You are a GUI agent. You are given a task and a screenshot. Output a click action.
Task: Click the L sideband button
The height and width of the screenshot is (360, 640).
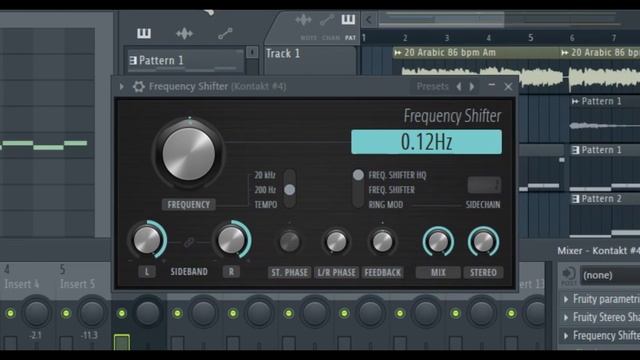click(x=147, y=272)
